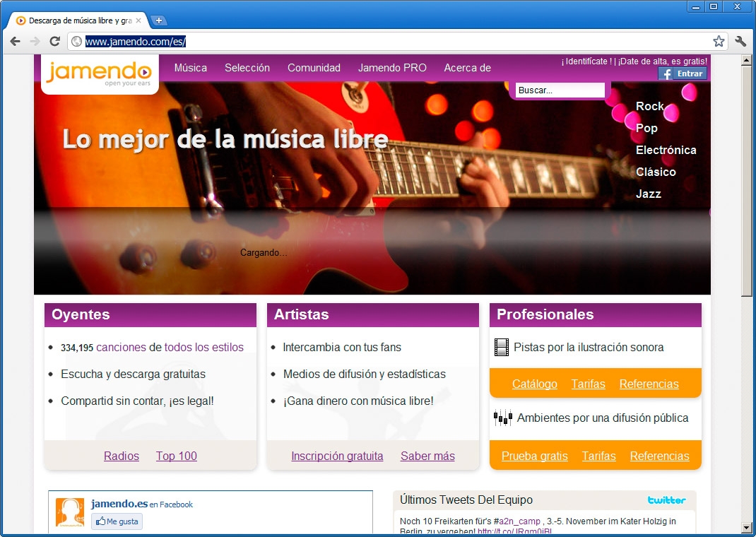Open the Chrome wrench settings menu

pyautogui.click(x=740, y=42)
